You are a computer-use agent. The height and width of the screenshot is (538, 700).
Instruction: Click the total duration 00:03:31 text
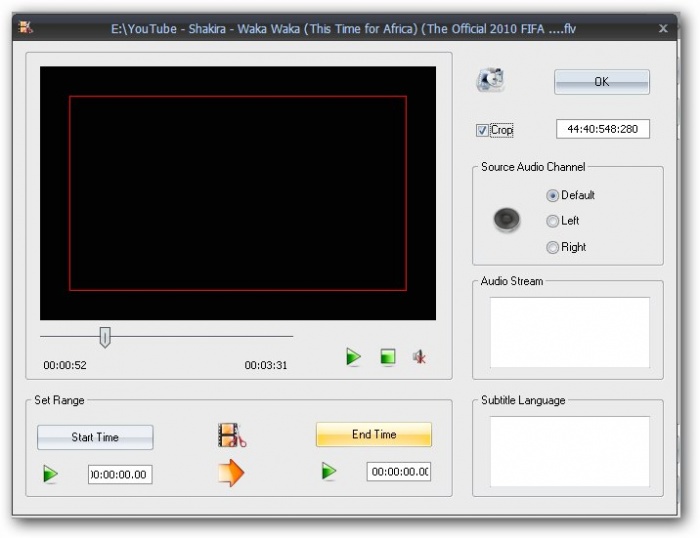point(266,365)
